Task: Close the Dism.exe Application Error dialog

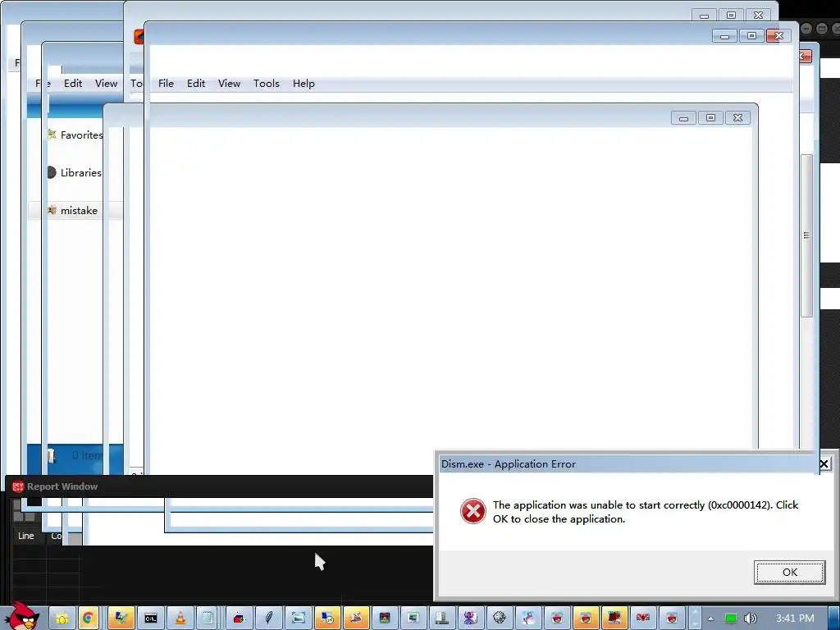Action: [x=824, y=464]
